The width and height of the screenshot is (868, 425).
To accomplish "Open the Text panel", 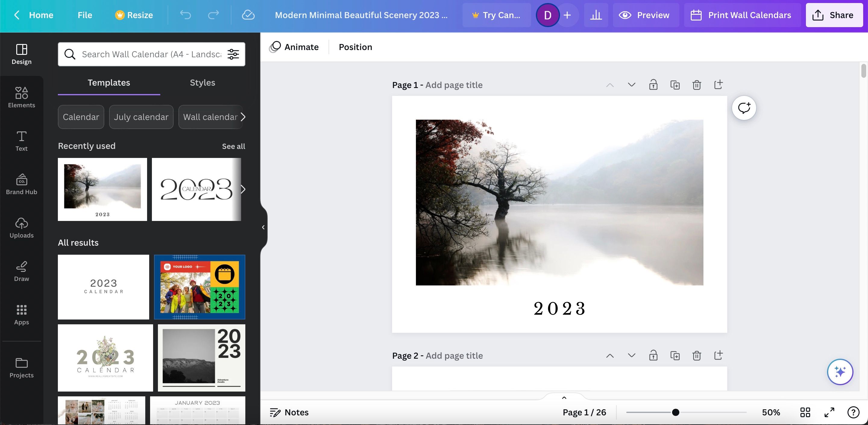I will [21, 140].
